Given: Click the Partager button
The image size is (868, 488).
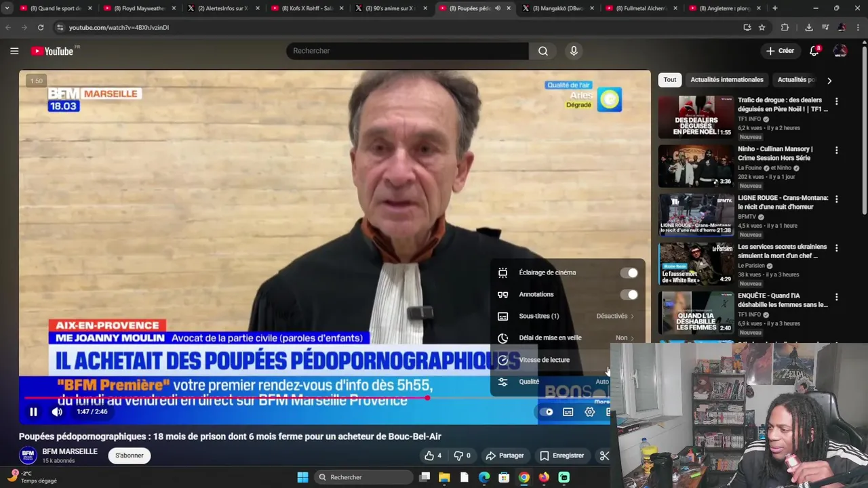Looking at the screenshot, I should coord(505,455).
